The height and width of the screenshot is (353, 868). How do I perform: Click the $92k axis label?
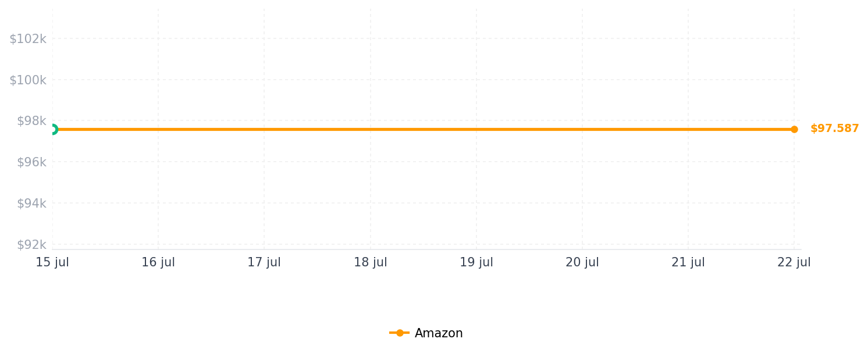point(31,245)
